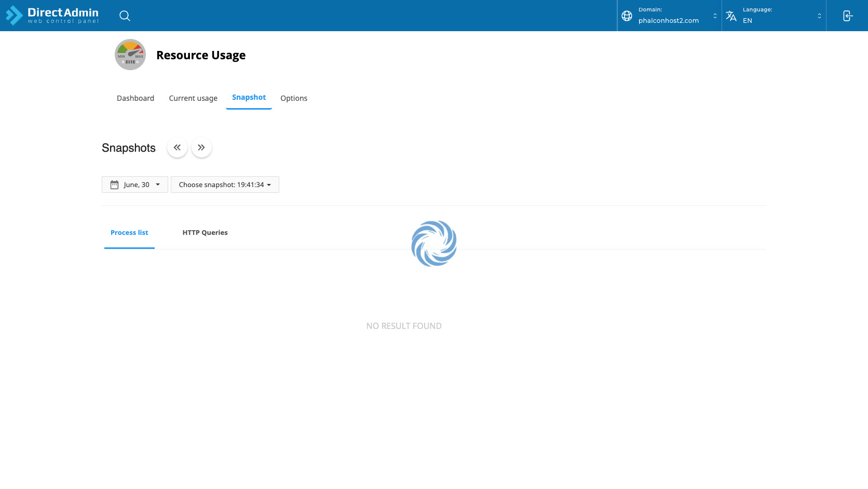Go to previous snapshot with double-left arrow

click(177, 148)
